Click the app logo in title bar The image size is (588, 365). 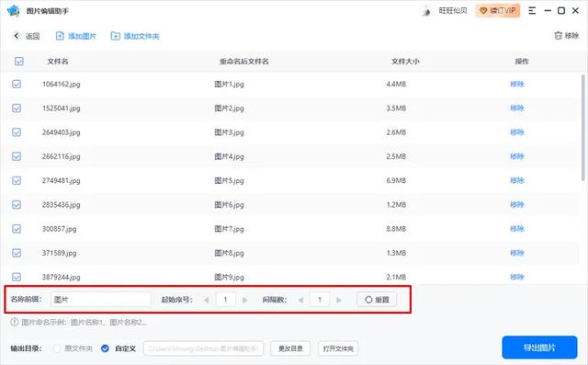[14, 11]
